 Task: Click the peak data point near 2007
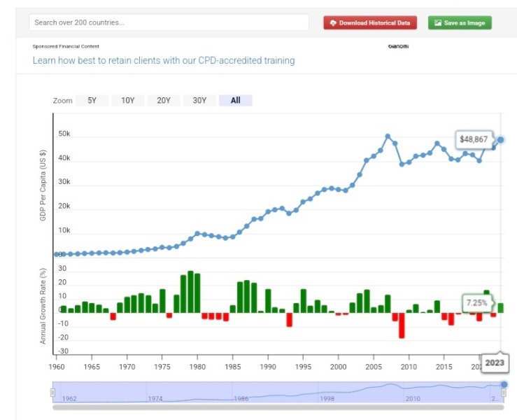(388, 136)
